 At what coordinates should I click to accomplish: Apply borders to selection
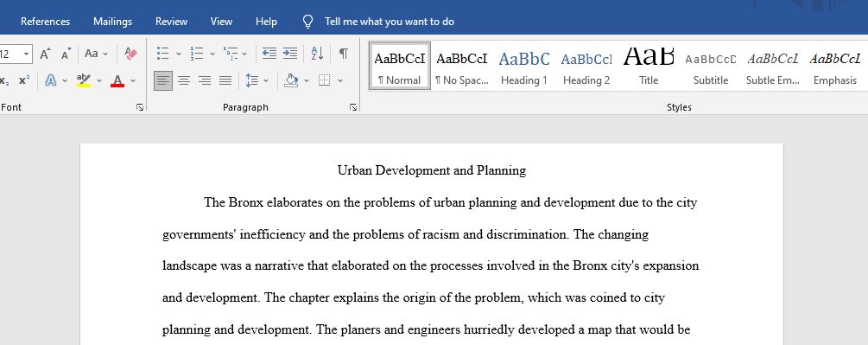[325, 81]
